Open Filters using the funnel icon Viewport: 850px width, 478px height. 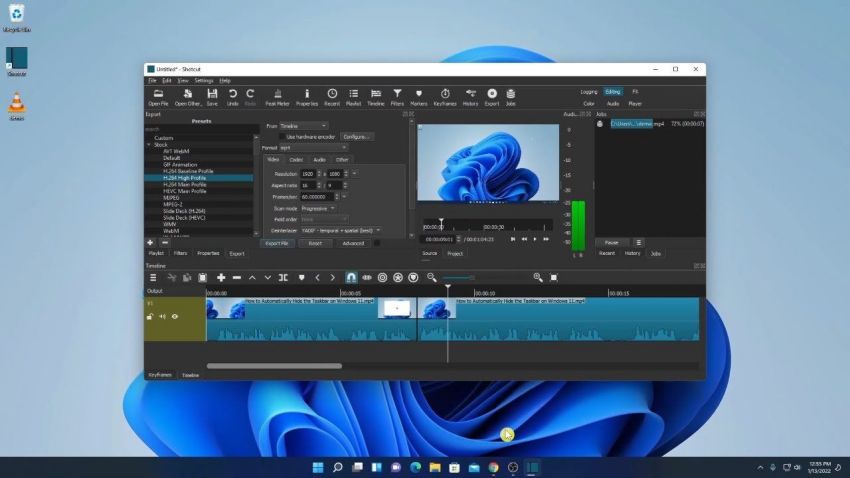(x=397, y=97)
